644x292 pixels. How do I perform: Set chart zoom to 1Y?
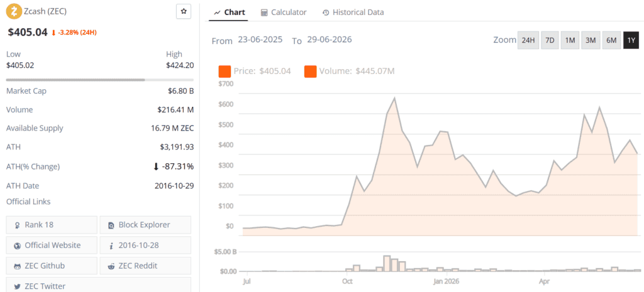(631, 40)
